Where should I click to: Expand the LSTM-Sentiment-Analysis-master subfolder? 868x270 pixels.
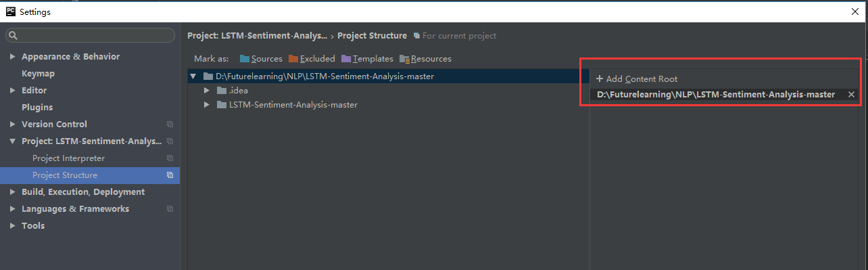[x=208, y=105]
